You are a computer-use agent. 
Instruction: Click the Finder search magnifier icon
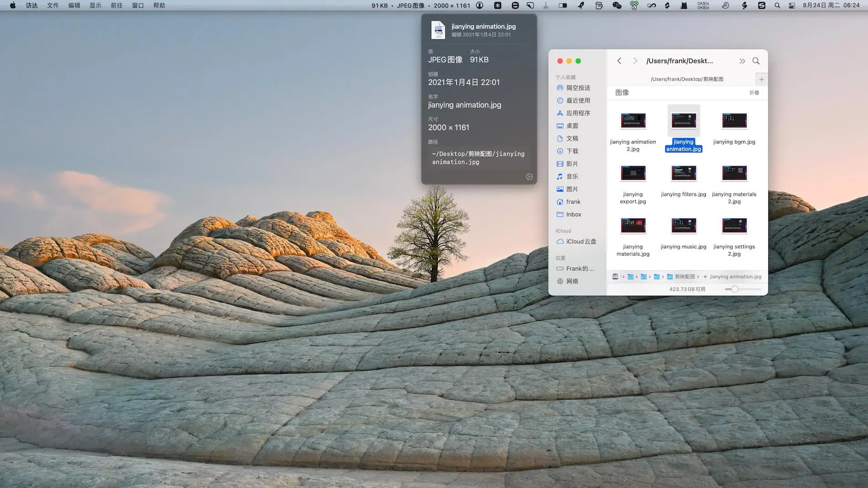(756, 61)
